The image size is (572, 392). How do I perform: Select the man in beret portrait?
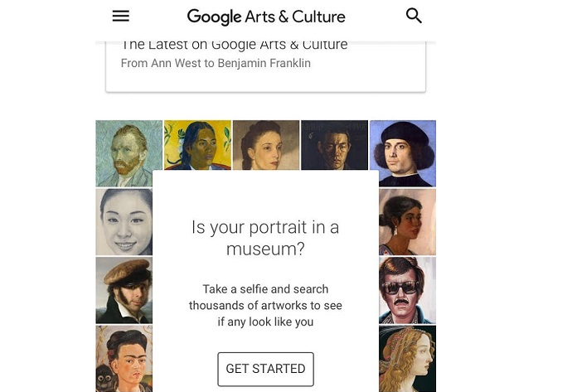tap(124, 289)
